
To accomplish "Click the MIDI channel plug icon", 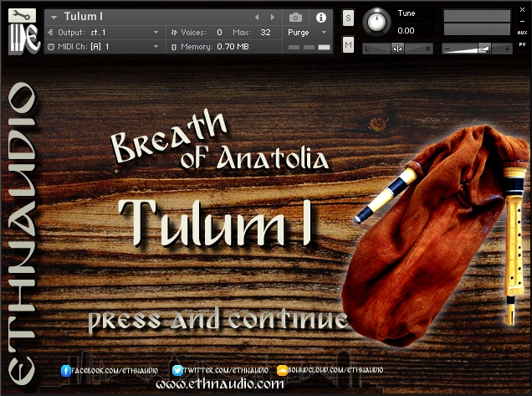I will [x=51, y=47].
